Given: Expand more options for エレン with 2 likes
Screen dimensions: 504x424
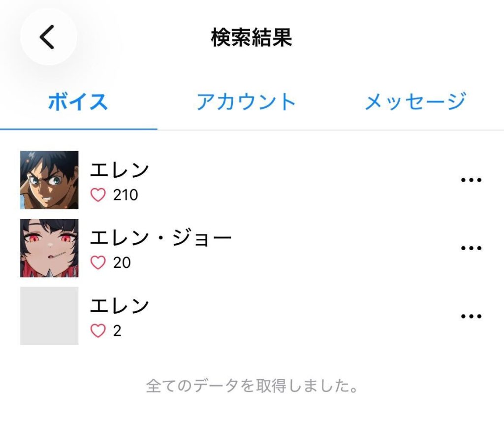Looking at the screenshot, I should click(x=471, y=316).
